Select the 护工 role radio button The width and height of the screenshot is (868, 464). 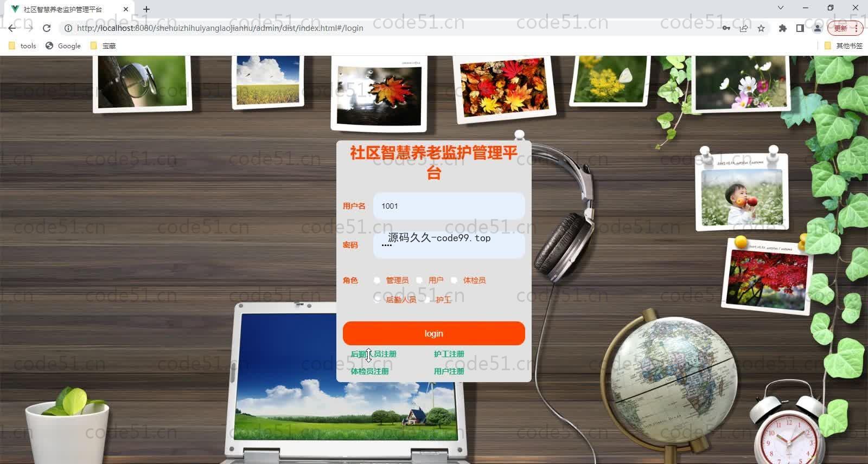pos(427,299)
